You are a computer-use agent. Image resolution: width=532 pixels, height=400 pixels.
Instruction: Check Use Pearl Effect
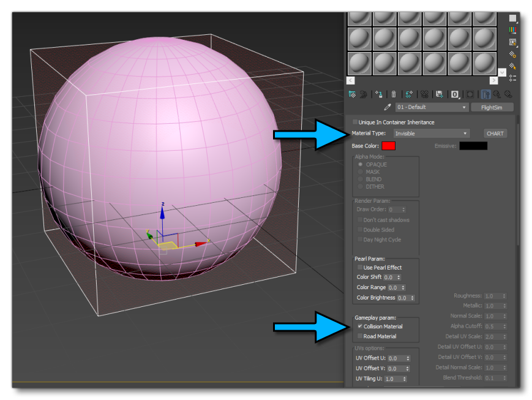point(359,266)
